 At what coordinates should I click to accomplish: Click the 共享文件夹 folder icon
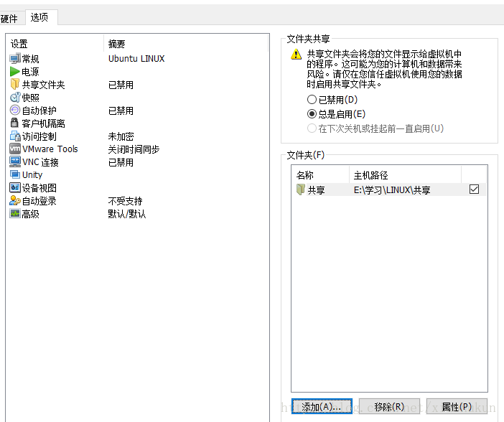[x=15, y=84]
